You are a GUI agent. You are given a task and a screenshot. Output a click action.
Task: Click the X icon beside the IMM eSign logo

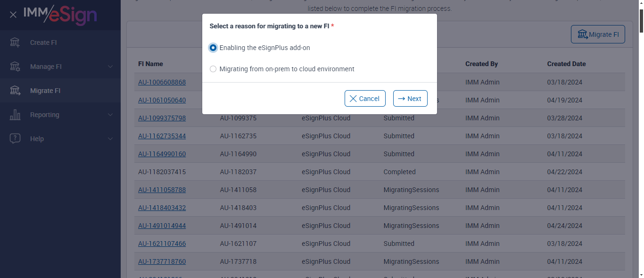coord(13,15)
